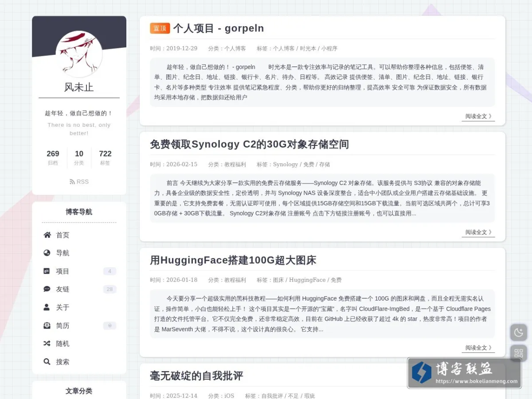View the 10 分类 categories count

pyautogui.click(x=79, y=158)
